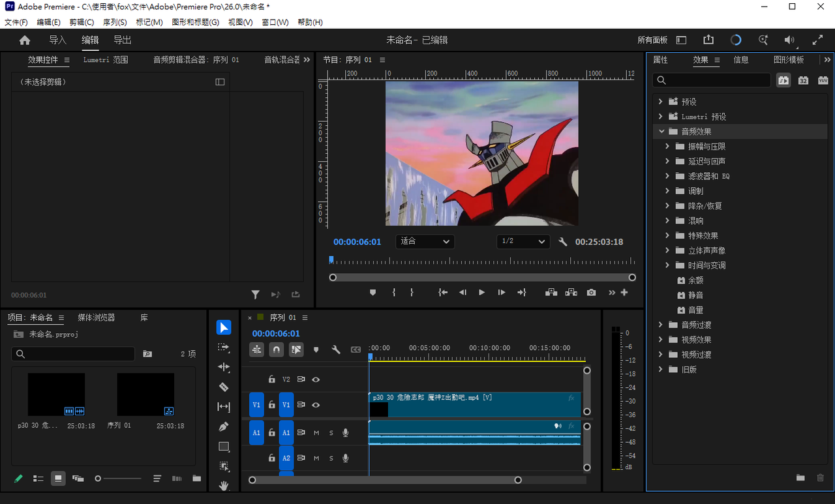Click the Lift button in Program Monitor
The image size is (835, 504).
[x=551, y=293]
